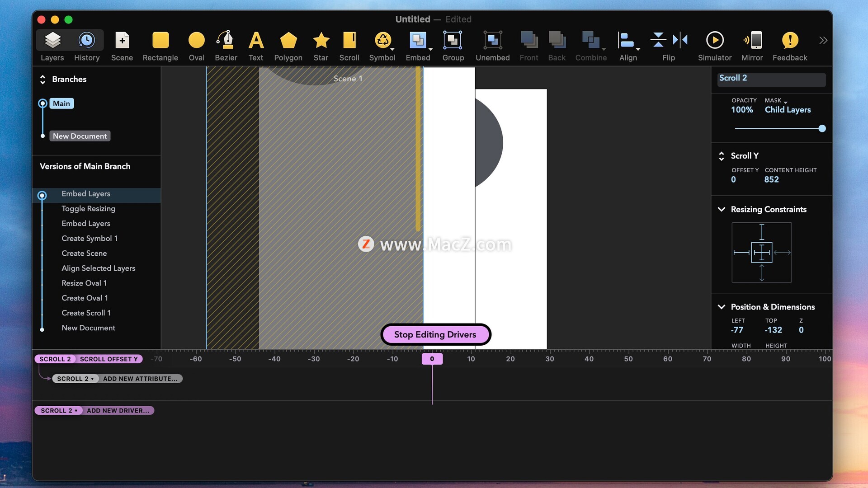Screen dimensions: 868x488
Task: Click Stop Editing Drivers button
Action: 435,334
